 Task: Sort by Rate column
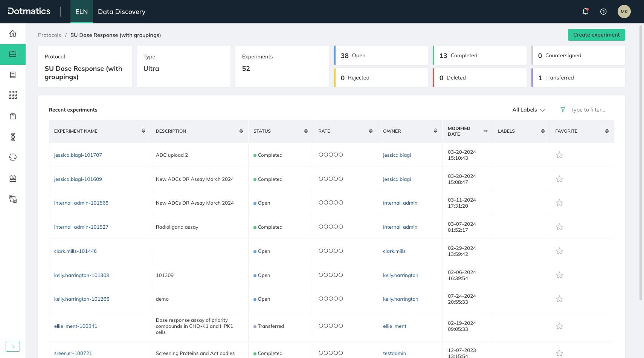371,131
